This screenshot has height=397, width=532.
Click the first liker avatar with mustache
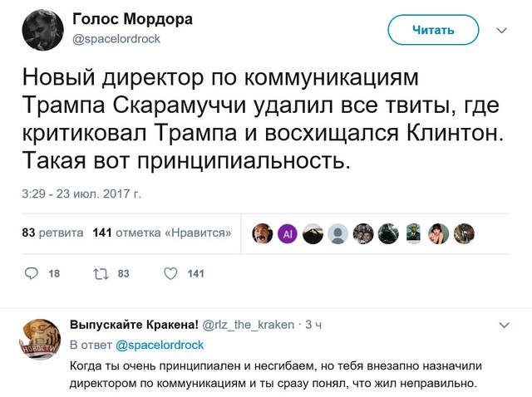[x=263, y=233]
